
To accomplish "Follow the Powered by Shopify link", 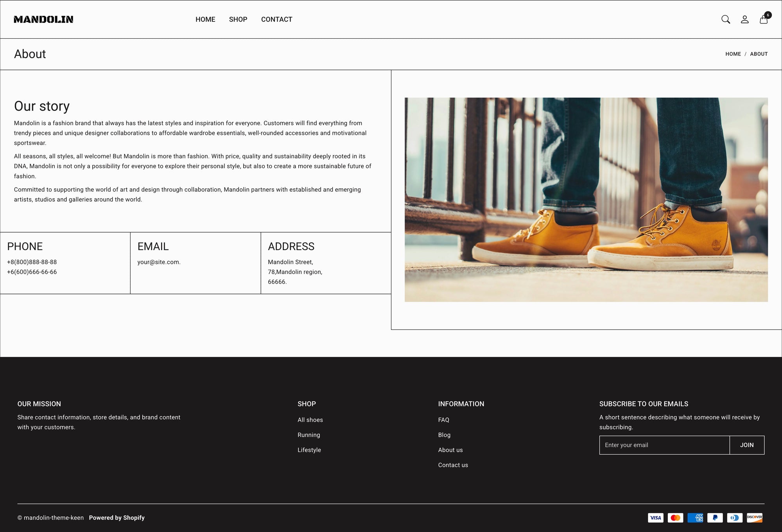I will (117, 518).
